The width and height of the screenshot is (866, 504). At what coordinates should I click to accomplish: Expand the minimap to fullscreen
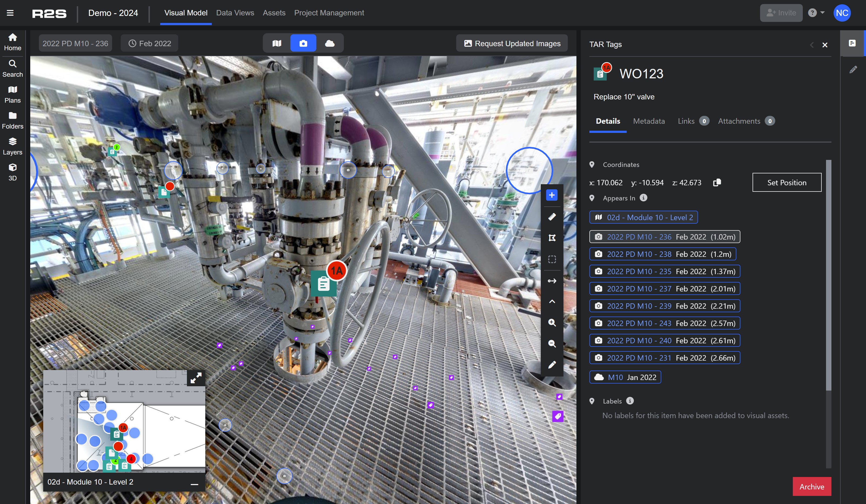(196, 378)
